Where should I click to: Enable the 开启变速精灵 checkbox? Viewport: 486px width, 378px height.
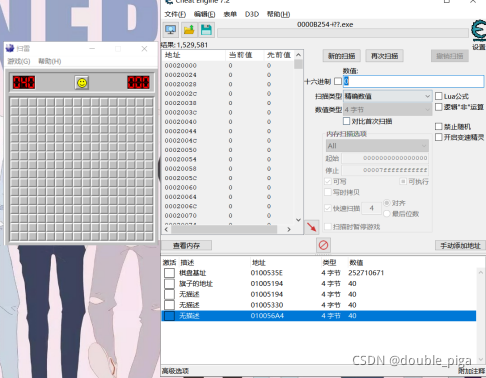439,137
